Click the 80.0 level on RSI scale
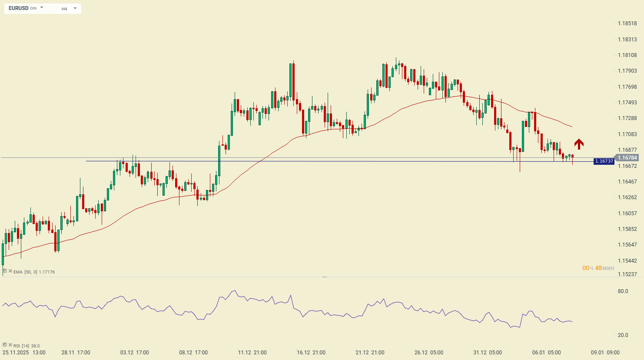Viewport: 644px width, 360px height. 623,291
